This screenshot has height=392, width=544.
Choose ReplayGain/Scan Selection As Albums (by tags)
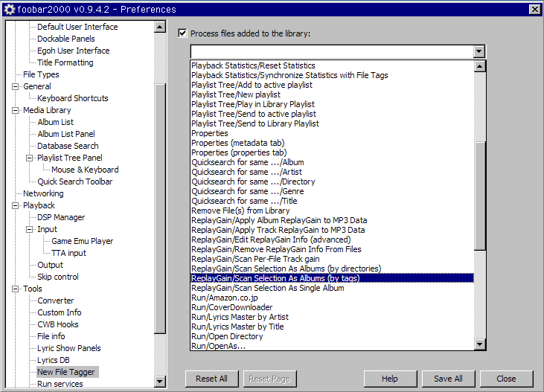(332, 278)
